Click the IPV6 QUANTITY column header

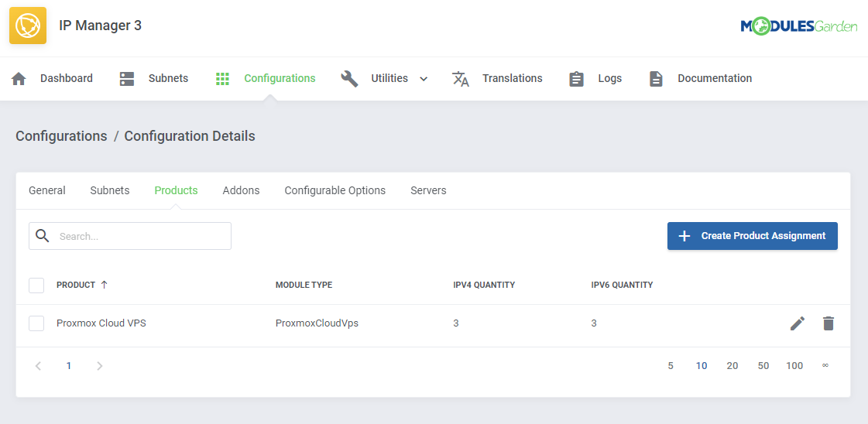tap(623, 286)
